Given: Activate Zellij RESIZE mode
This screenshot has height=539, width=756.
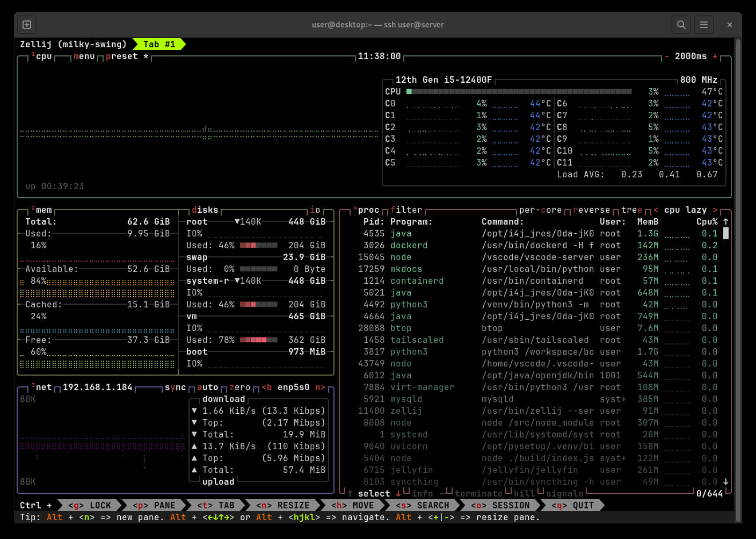Looking at the screenshot, I should (282, 506).
